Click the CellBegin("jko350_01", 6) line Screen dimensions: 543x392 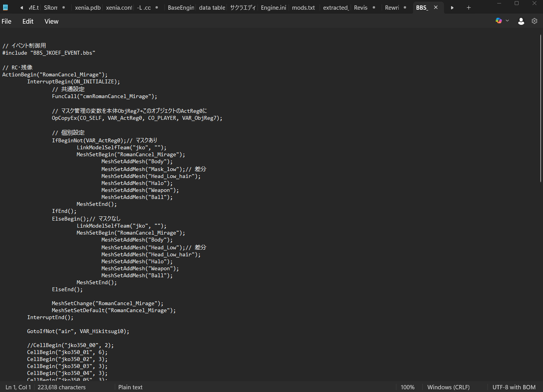tap(67, 352)
